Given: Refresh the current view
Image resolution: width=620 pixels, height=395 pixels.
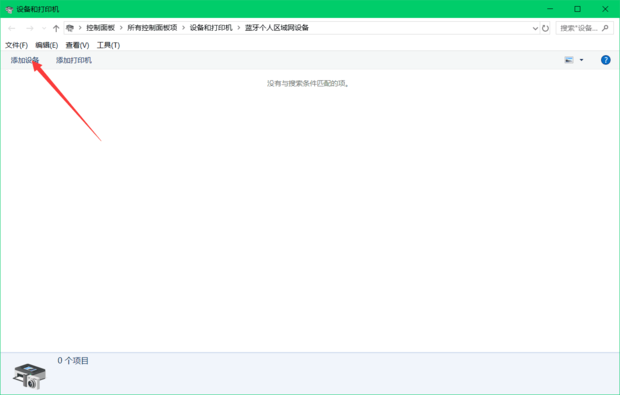Looking at the screenshot, I should (545, 28).
